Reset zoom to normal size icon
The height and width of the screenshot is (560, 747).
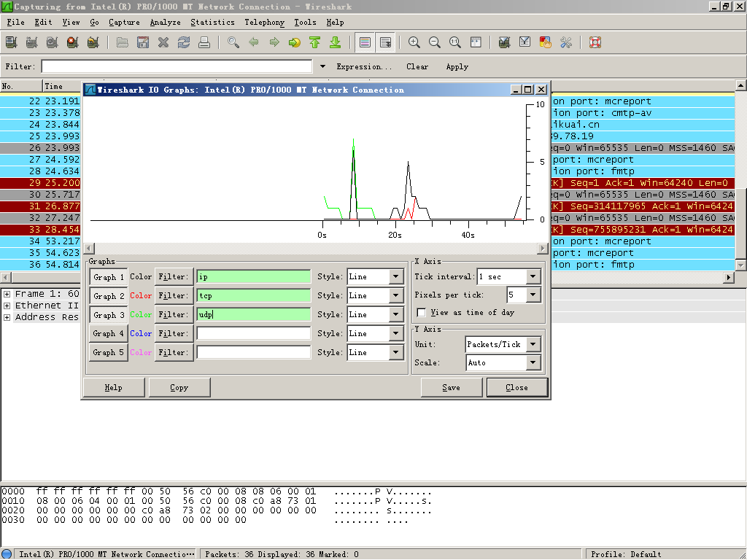(455, 42)
